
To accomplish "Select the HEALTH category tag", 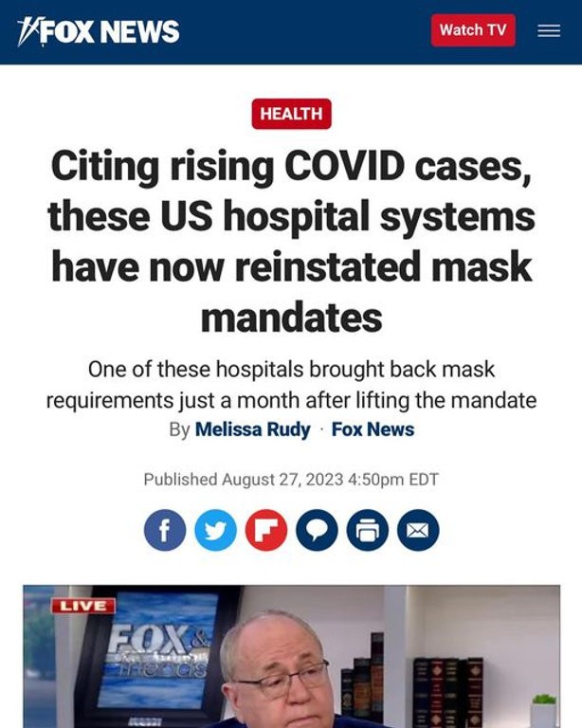I will (291, 114).
